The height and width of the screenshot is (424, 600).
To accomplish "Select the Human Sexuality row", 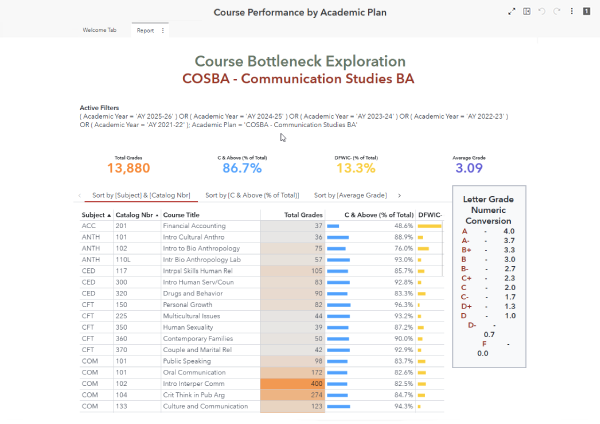I will [x=262, y=328].
